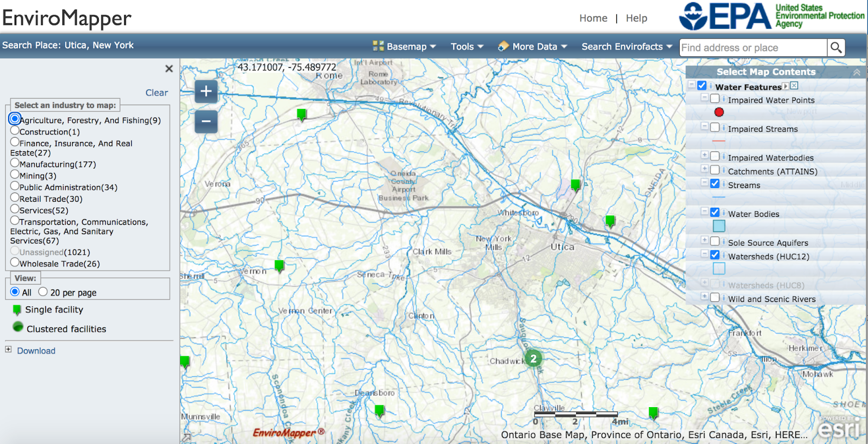Click the green marker right of Clayville scale bar
This screenshot has width=868, height=444.
[x=653, y=414]
